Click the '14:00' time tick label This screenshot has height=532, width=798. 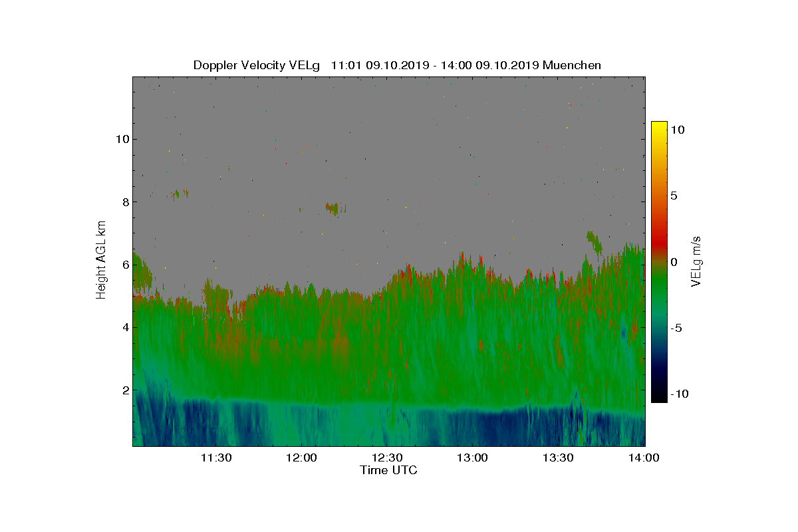tap(644, 458)
